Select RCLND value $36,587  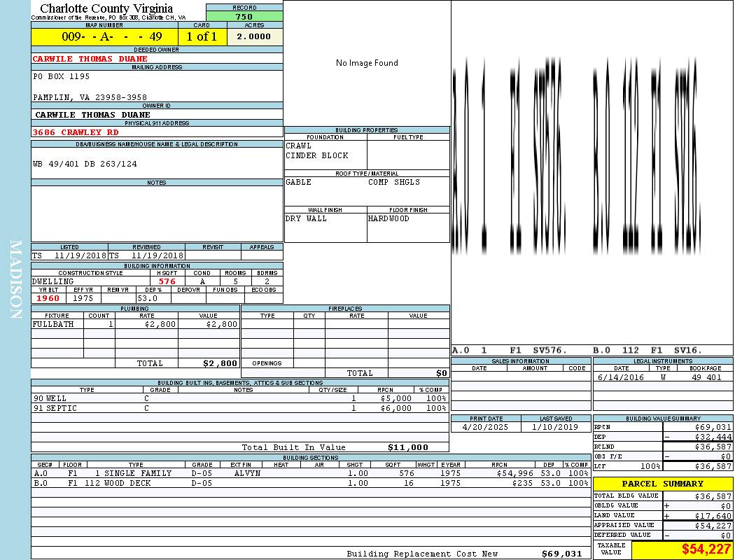[x=713, y=447]
